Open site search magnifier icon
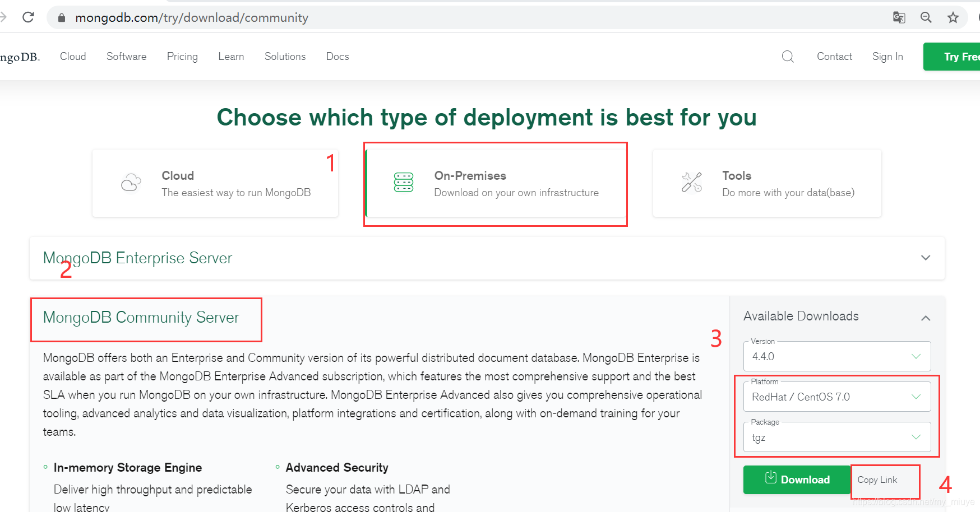This screenshot has height=512, width=980. (x=788, y=57)
